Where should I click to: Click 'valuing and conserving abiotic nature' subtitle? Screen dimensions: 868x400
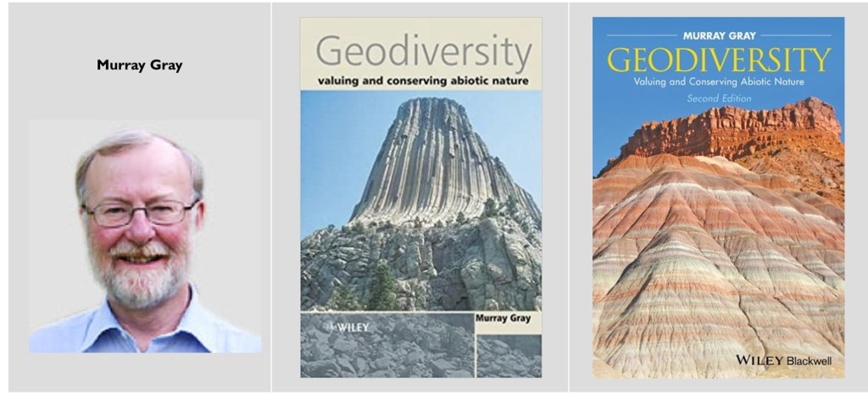click(423, 81)
